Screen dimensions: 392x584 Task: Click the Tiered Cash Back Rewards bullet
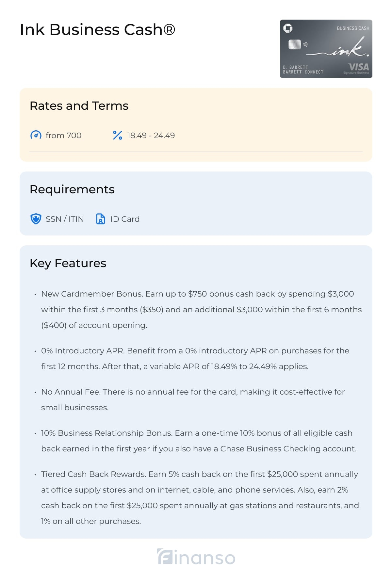pyautogui.click(x=200, y=497)
